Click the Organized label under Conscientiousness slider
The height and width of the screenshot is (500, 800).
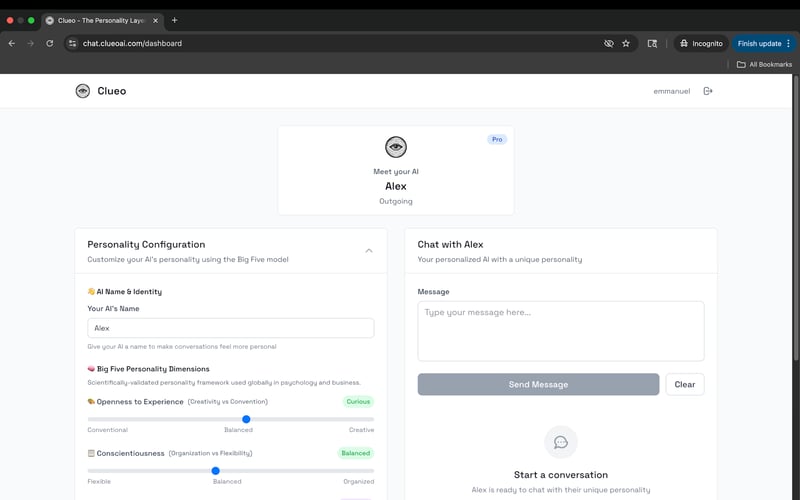coord(359,481)
